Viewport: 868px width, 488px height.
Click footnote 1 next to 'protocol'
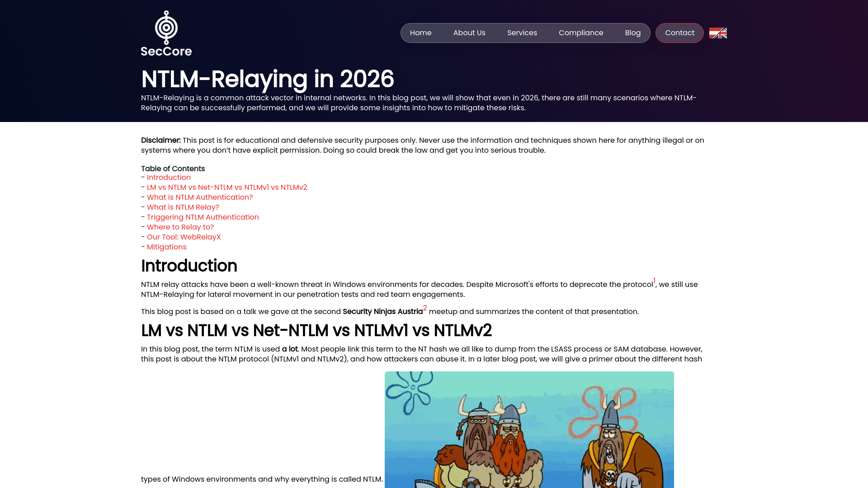[654, 281]
